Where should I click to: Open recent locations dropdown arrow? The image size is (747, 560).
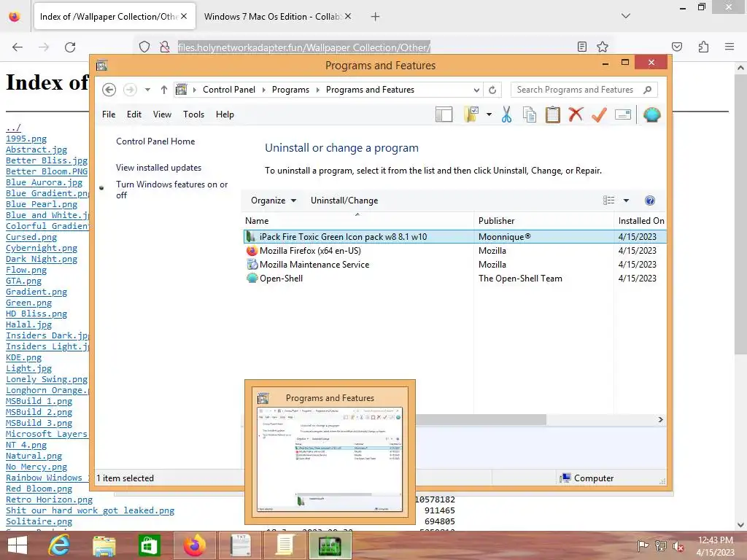(147, 90)
